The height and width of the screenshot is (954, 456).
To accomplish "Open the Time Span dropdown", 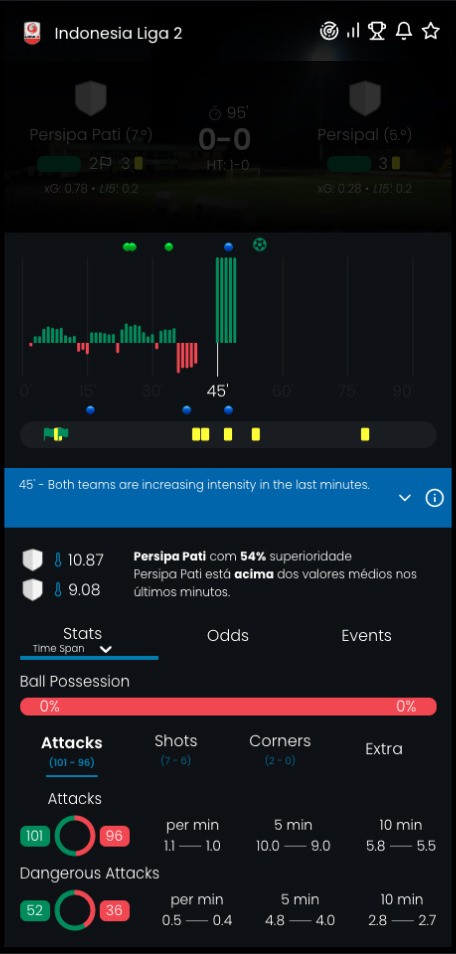I will [x=72, y=649].
